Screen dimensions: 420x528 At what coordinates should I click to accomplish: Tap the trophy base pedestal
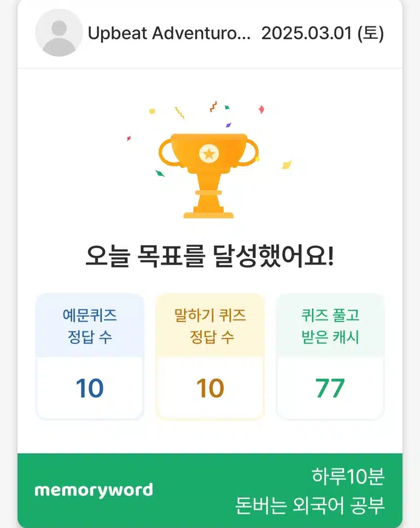(x=208, y=215)
